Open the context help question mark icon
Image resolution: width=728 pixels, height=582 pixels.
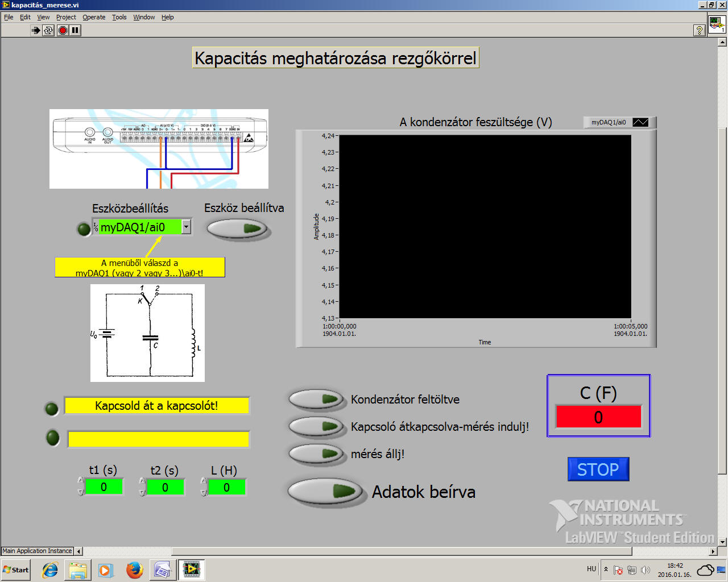click(700, 30)
